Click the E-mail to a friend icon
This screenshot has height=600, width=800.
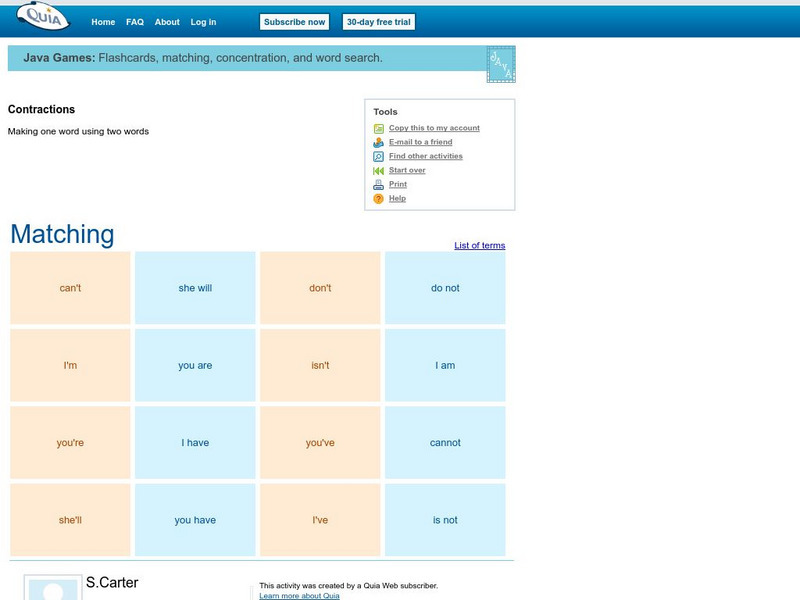(378, 141)
